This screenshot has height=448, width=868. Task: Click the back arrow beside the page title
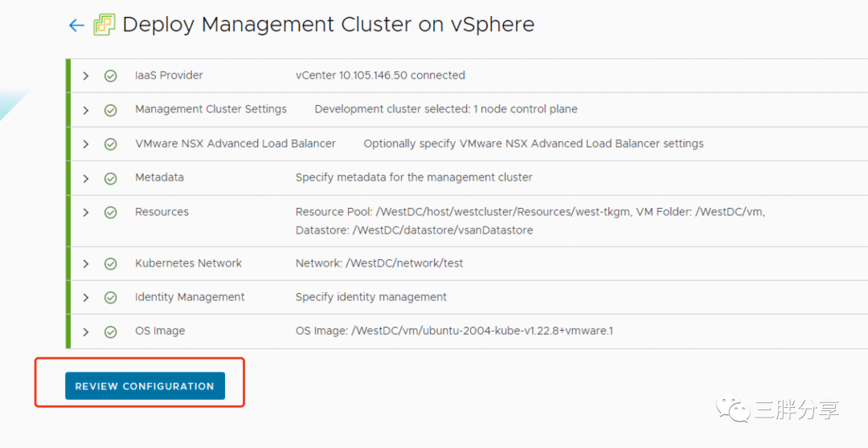tap(76, 26)
